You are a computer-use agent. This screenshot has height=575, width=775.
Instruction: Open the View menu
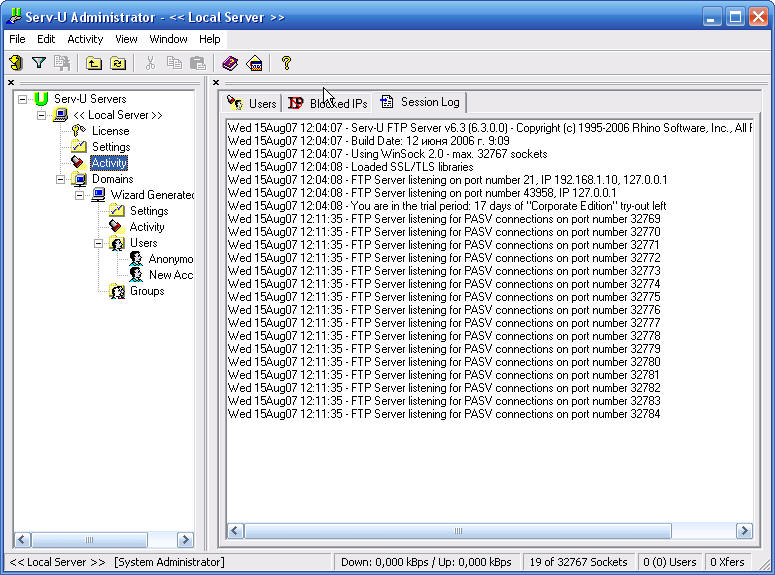[126, 39]
